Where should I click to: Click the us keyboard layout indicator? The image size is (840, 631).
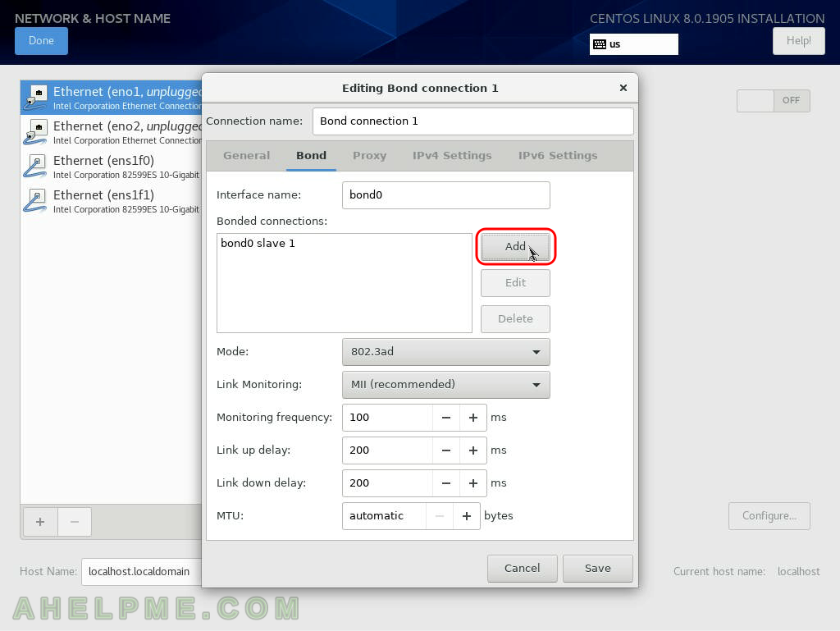[x=634, y=44]
